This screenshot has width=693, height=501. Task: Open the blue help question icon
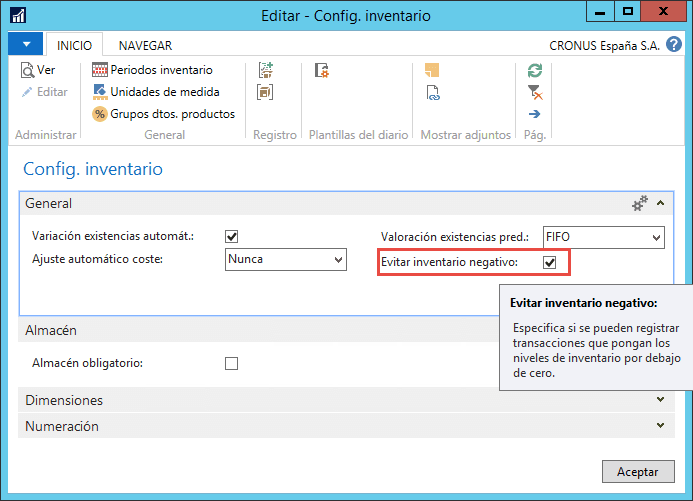coord(674,45)
